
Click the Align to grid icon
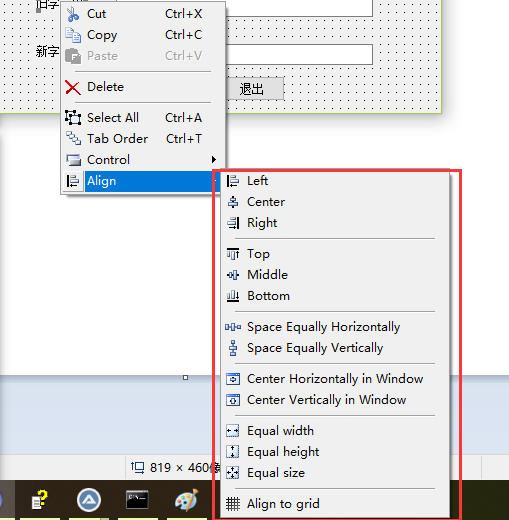point(233,504)
